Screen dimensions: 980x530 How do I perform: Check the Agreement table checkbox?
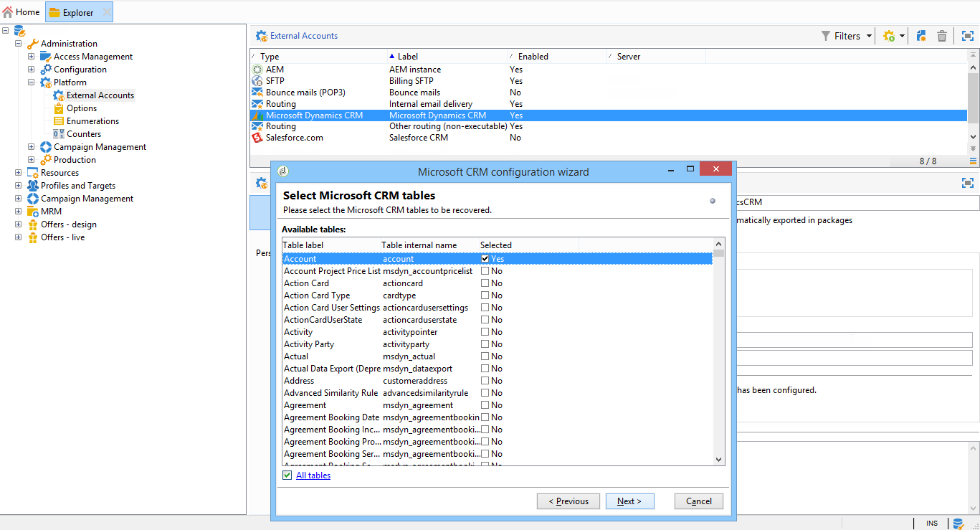[x=485, y=405]
